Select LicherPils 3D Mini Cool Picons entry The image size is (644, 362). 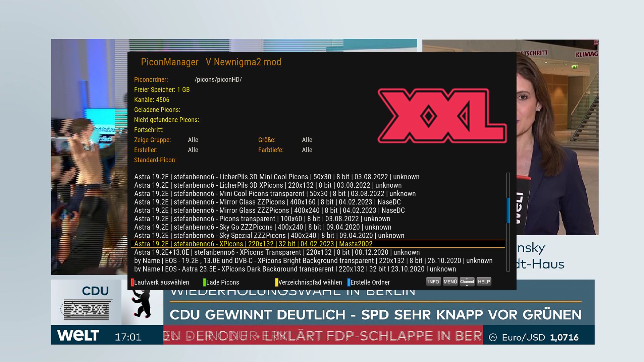(x=277, y=177)
